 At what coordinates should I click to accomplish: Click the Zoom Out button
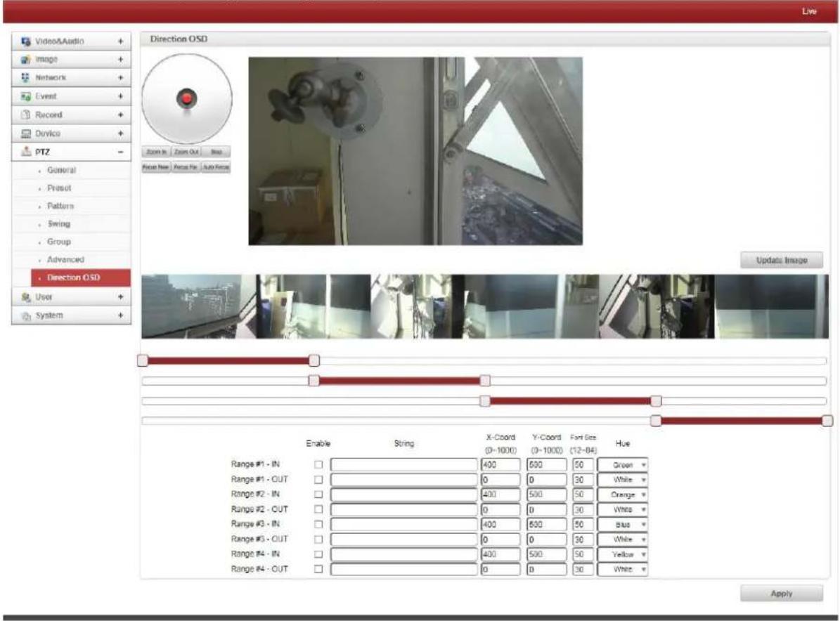coord(186,152)
